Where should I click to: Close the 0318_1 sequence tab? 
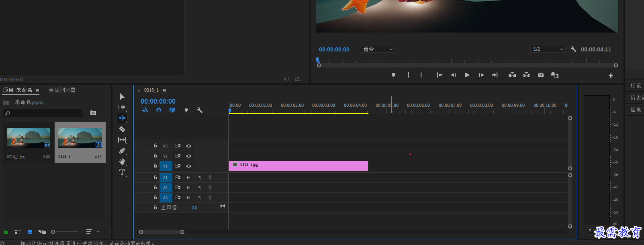[x=139, y=91]
